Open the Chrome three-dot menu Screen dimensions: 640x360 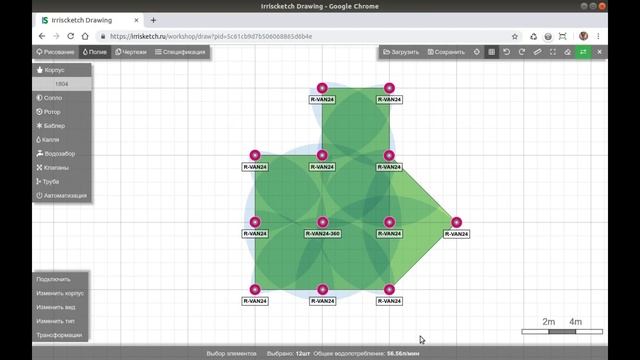click(598, 36)
